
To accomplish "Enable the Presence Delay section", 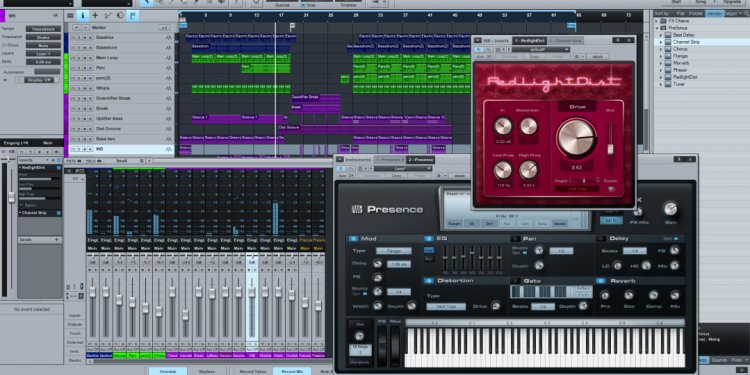I will pos(601,239).
